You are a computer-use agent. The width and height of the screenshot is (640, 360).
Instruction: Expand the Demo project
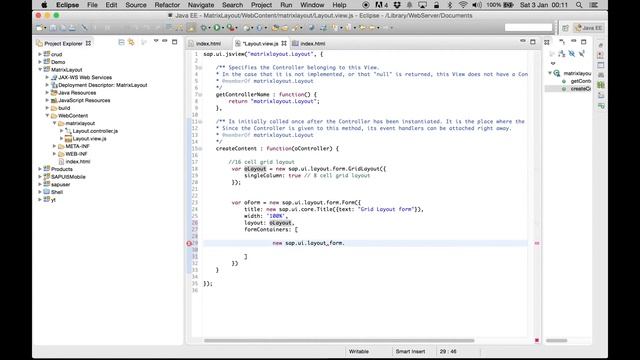40,62
